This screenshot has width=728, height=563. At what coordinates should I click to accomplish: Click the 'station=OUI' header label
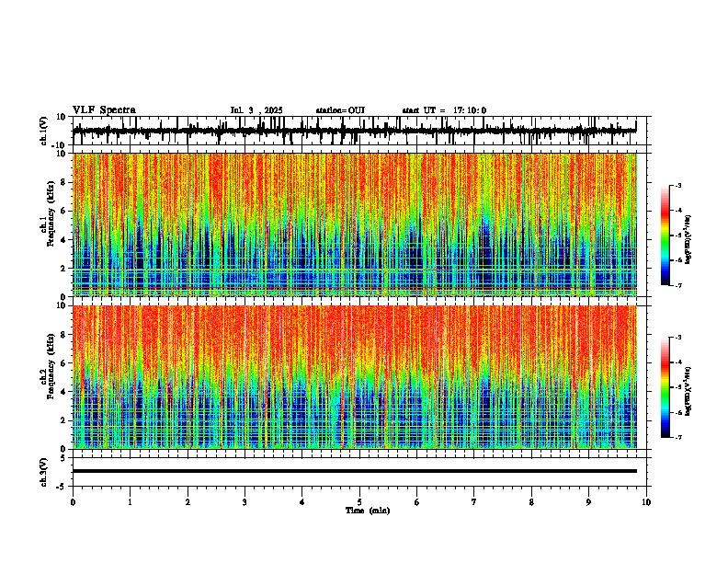tap(340, 110)
